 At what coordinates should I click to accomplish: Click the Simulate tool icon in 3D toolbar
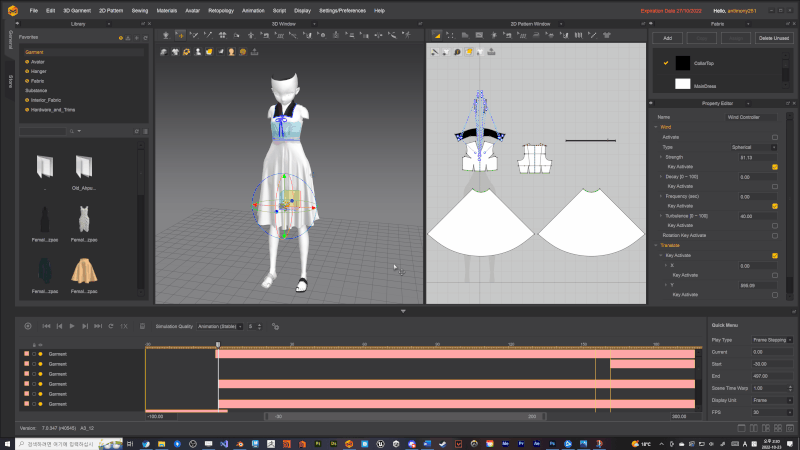point(163,51)
